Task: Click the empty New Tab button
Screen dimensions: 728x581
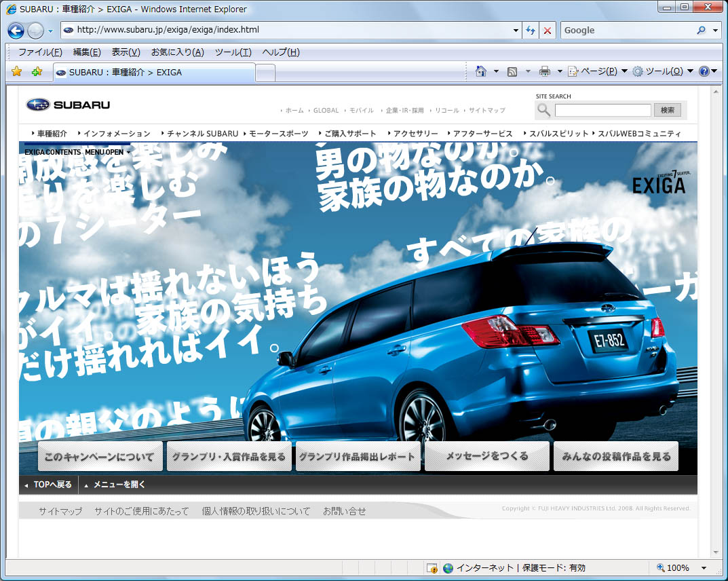Action: pyautogui.click(x=265, y=73)
